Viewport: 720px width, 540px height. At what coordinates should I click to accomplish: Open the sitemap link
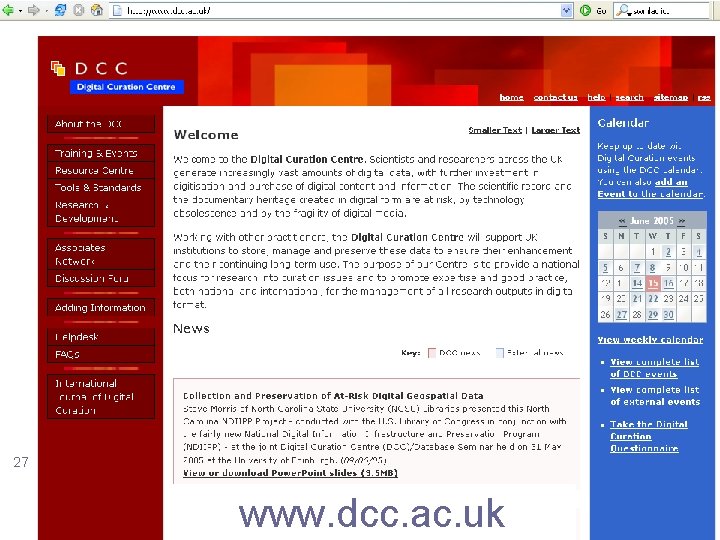point(671,97)
